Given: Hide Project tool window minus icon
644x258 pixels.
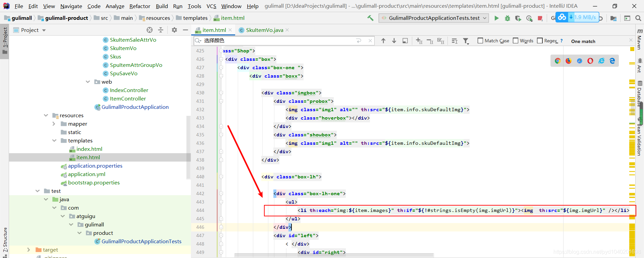Looking at the screenshot, I should click(185, 30).
